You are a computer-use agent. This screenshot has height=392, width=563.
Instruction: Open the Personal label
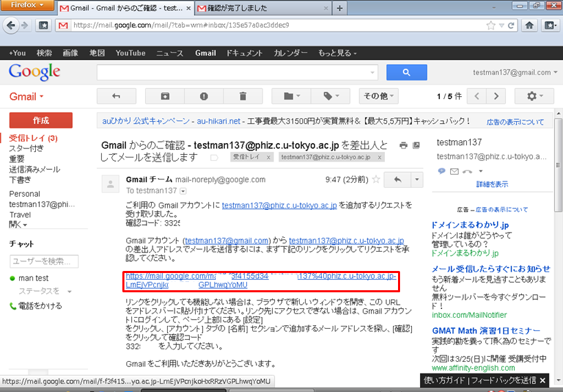pos(25,194)
